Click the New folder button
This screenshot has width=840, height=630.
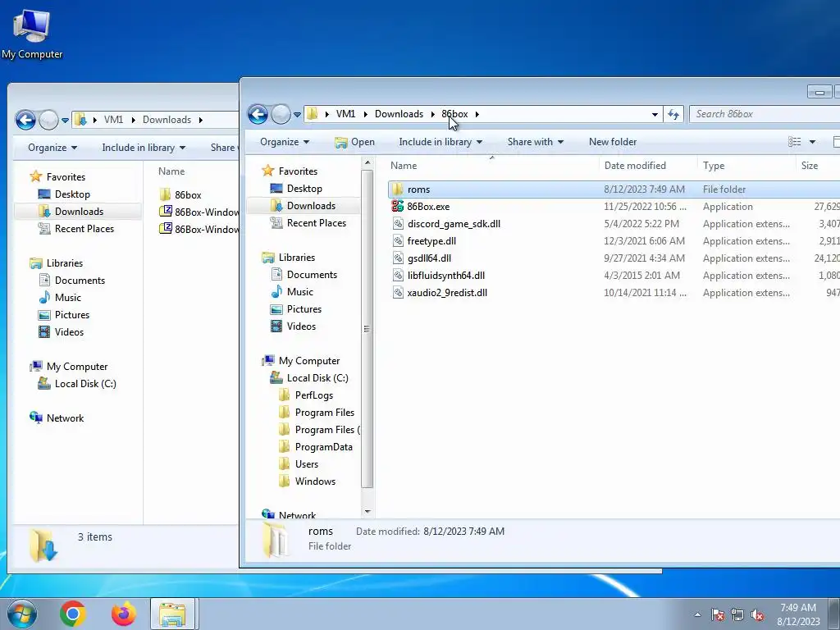[613, 142]
